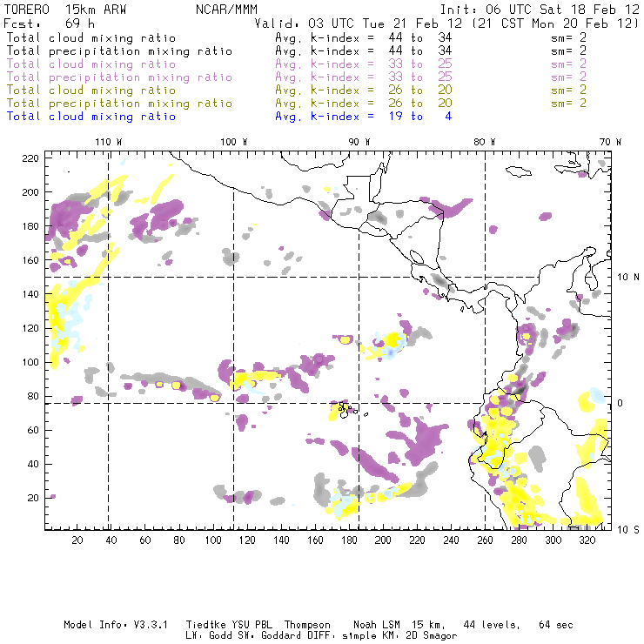Click the 'Init: 06 UTC Sat 18 Feb 12' text

point(540,10)
